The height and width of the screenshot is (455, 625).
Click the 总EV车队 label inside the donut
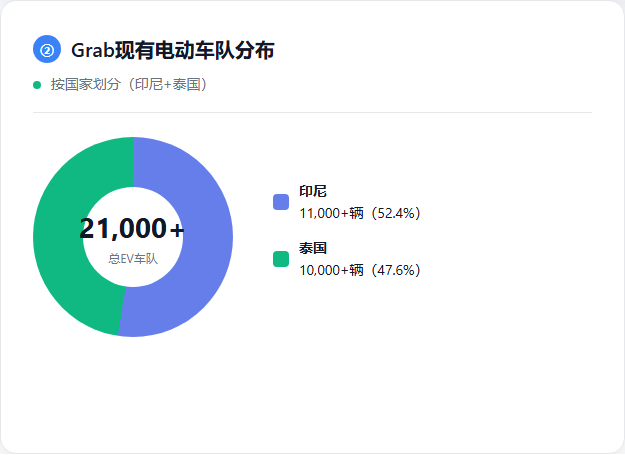(132, 259)
